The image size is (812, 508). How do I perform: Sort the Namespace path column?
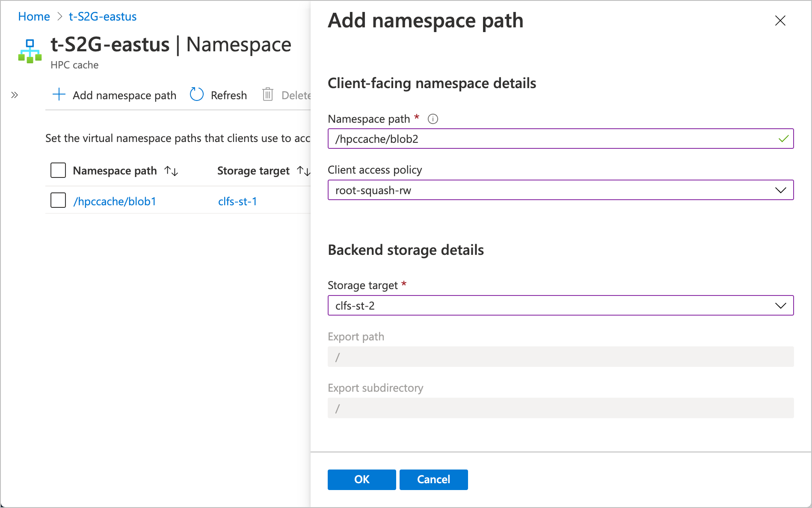pos(171,171)
